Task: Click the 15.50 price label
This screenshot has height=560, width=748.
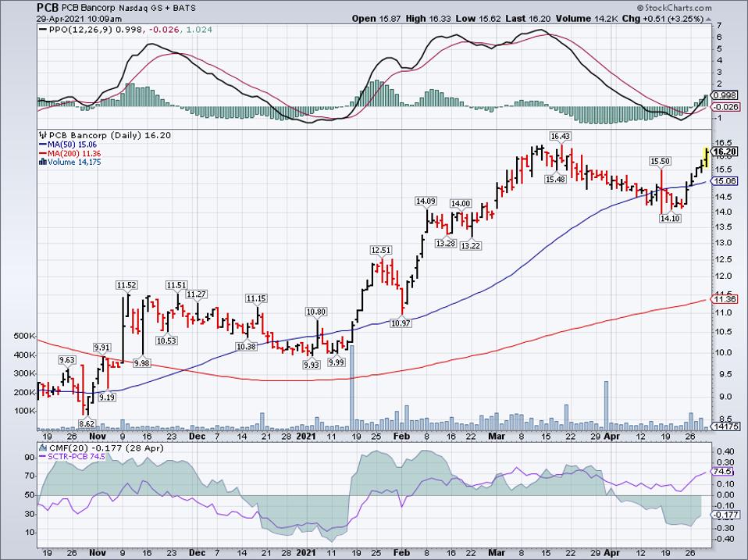Action: [661, 161]
